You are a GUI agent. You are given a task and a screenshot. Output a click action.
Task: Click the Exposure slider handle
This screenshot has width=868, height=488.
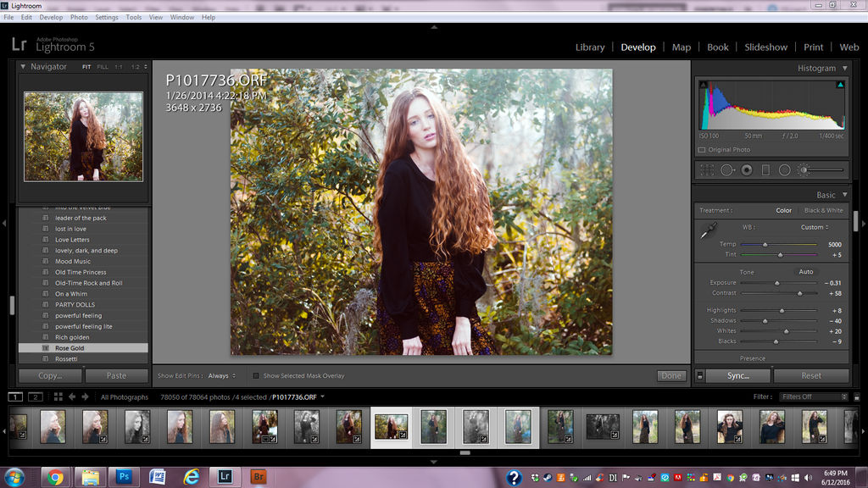pyautogui.click(x=776, y=283)
